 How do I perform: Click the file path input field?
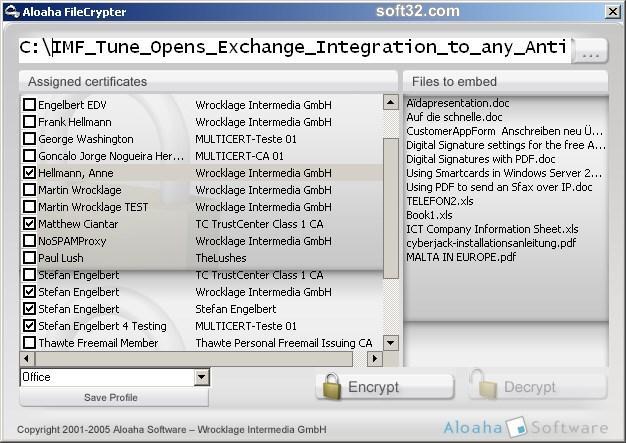tap(295, 50)
